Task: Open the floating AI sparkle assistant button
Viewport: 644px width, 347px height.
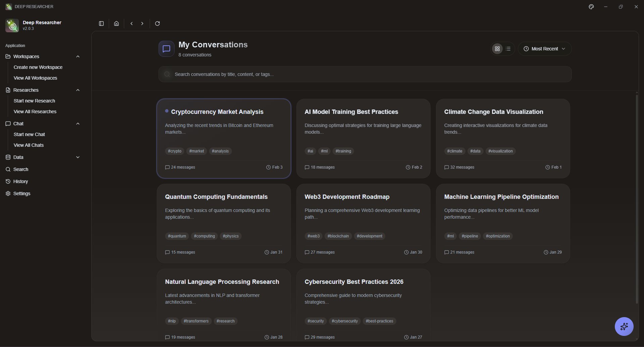Action: (x=624, y=326)
